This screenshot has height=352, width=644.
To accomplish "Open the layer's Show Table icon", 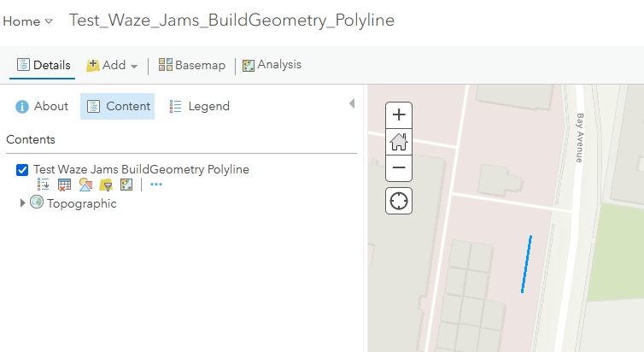I will click(64, 185).
